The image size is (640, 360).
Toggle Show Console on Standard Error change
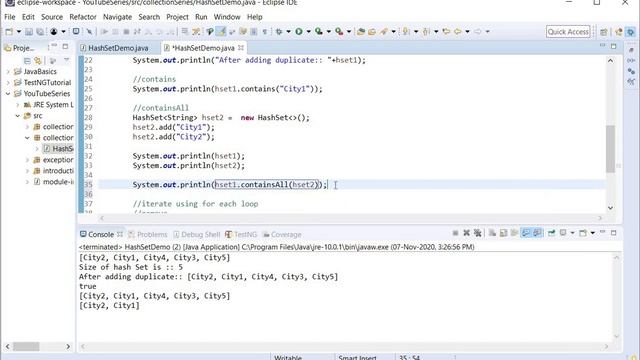537,233
